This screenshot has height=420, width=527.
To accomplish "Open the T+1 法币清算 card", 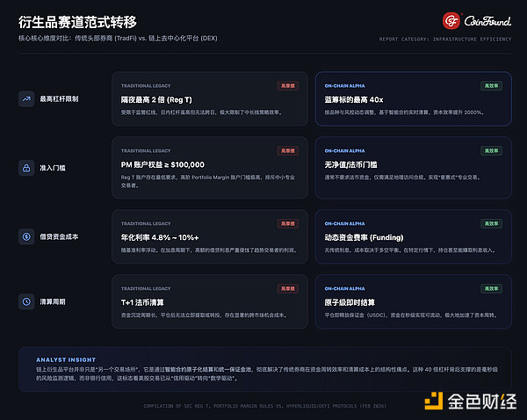I will (209, 303).
